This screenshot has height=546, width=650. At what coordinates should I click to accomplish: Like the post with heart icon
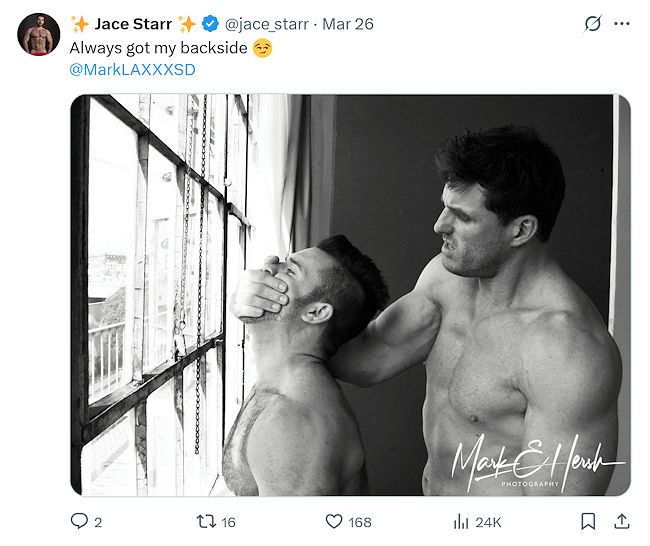tap(334, 521)
